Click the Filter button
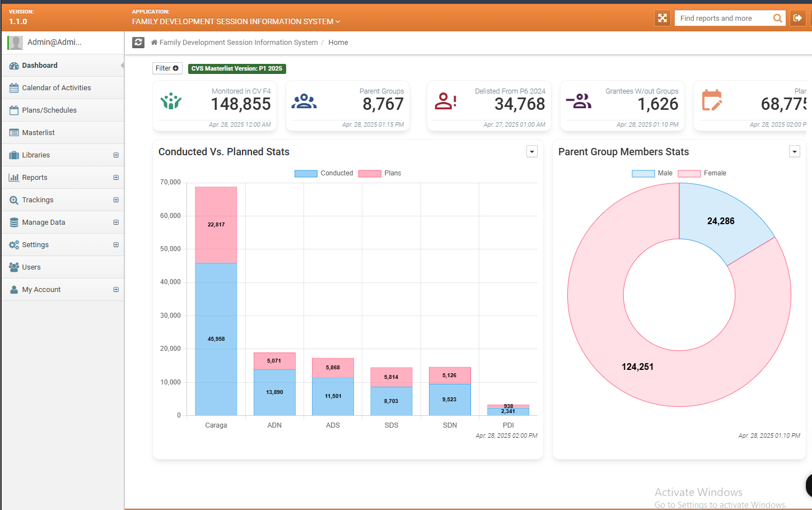 (x=167, y=68)
